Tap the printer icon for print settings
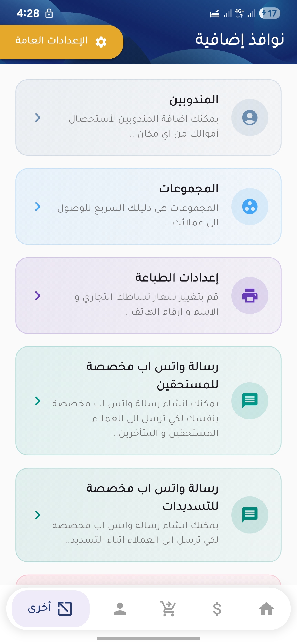This screenshot has height=644, width=297. coord(250,295)
